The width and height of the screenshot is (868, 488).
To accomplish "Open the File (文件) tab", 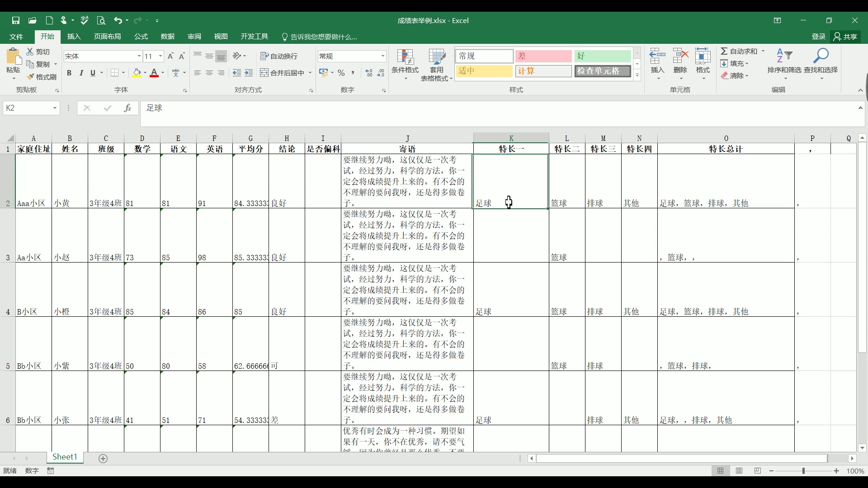I will pos(16,37).
